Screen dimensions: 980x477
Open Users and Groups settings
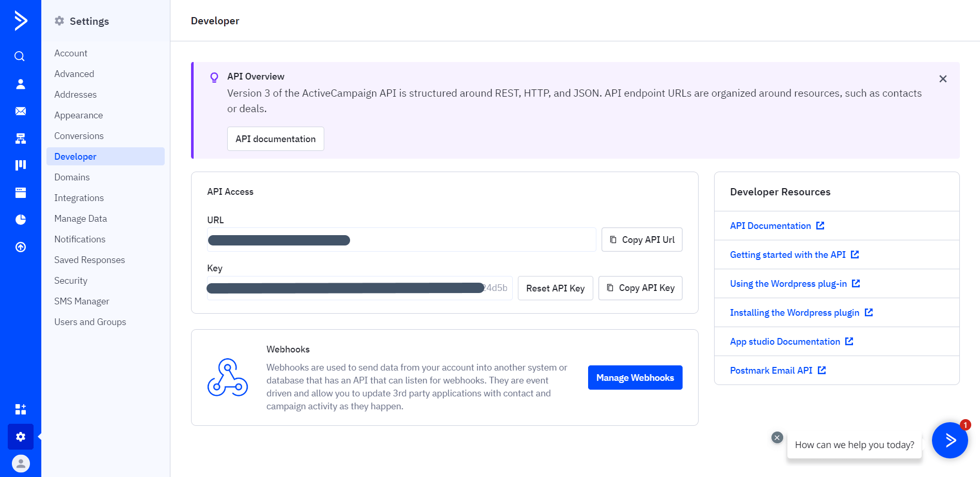90,322
